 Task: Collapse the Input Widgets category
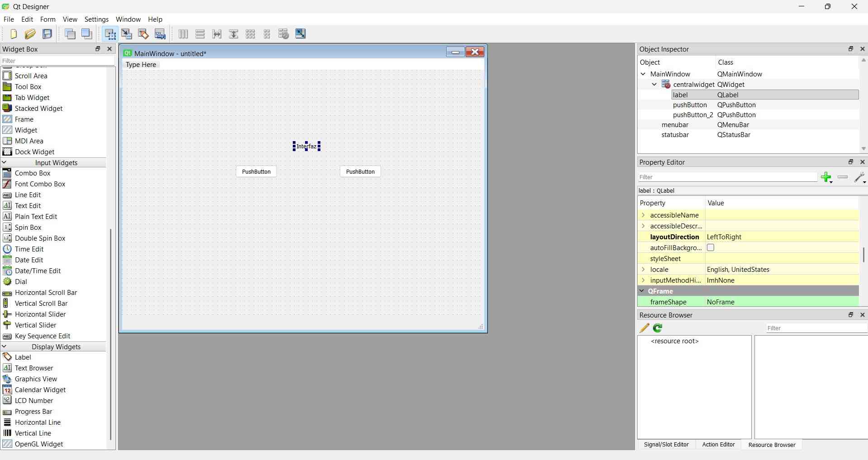4,162
